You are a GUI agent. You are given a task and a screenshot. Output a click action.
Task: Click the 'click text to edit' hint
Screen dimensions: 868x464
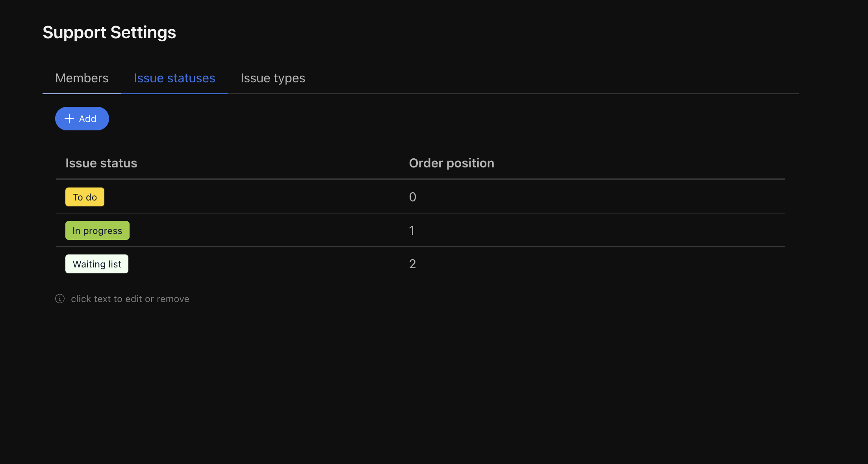[130, 299]
